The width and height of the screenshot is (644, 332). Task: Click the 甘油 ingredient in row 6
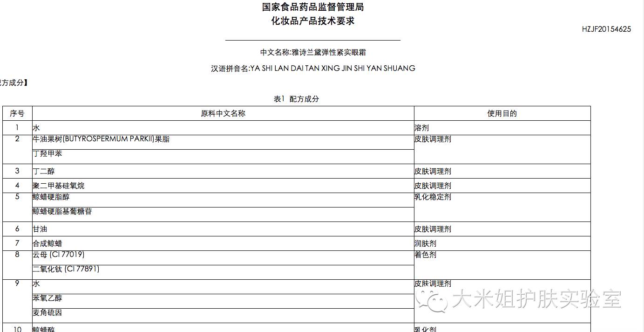coord(41,228)
